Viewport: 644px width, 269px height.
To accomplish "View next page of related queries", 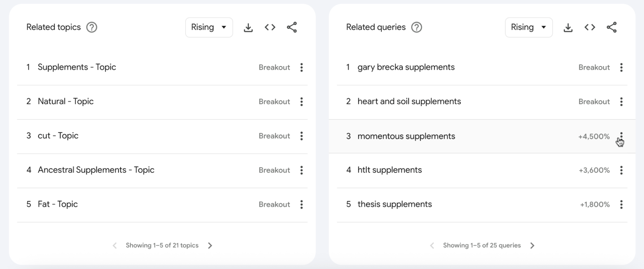I will pos(532,245).
